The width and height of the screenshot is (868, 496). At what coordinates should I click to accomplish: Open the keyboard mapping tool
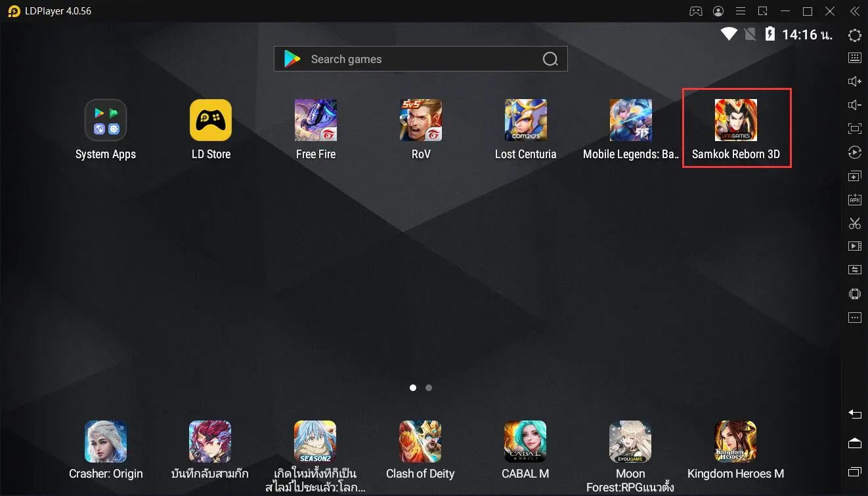854,58
